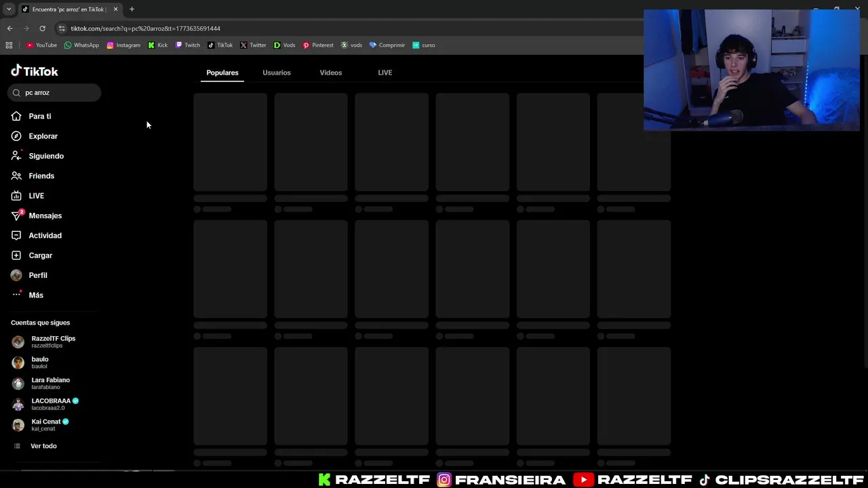Open the WhatsApp bookmark

81,45
